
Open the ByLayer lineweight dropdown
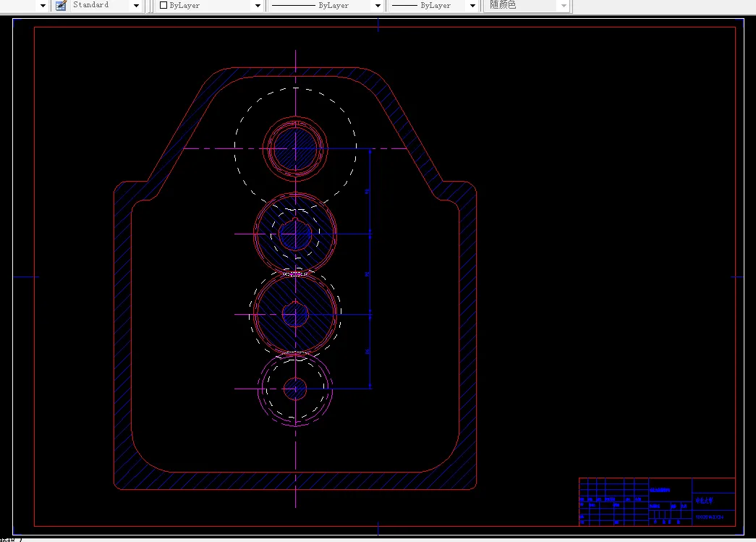click(472, 6)
